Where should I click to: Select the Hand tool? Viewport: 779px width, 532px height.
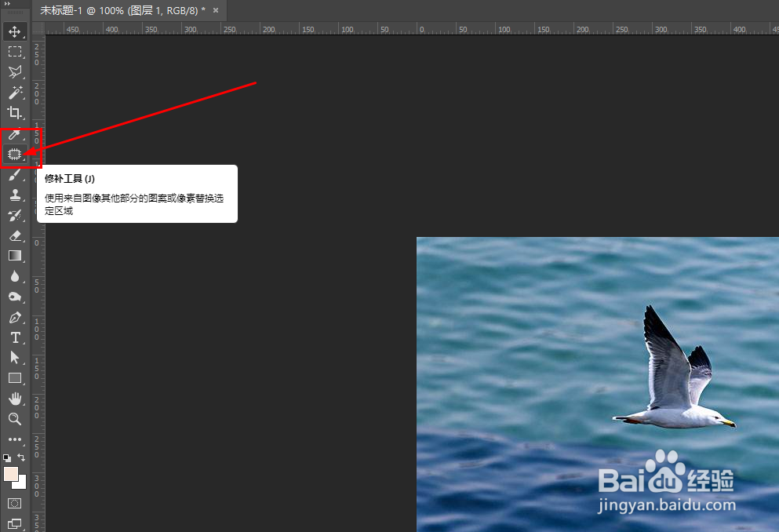point(16,399)
